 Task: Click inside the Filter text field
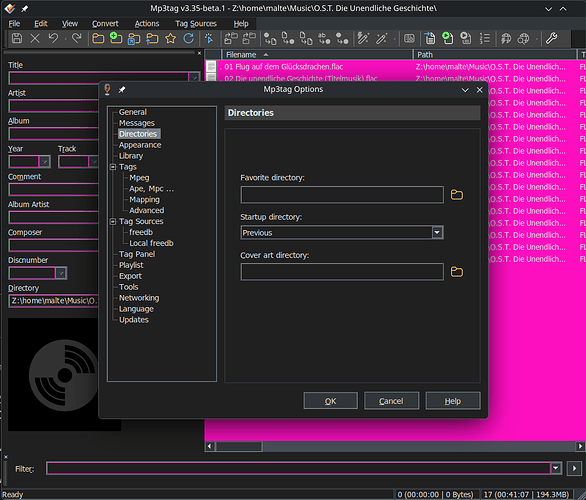pos(298,468)
